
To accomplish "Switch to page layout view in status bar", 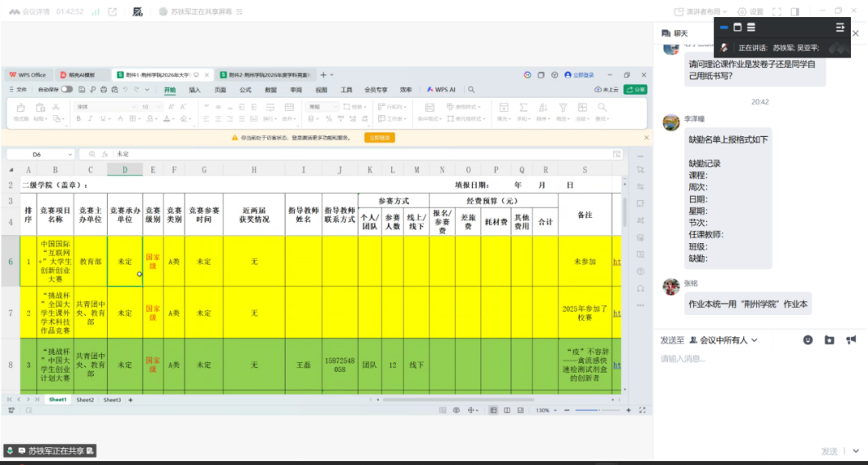I will (x=508, y=410).
